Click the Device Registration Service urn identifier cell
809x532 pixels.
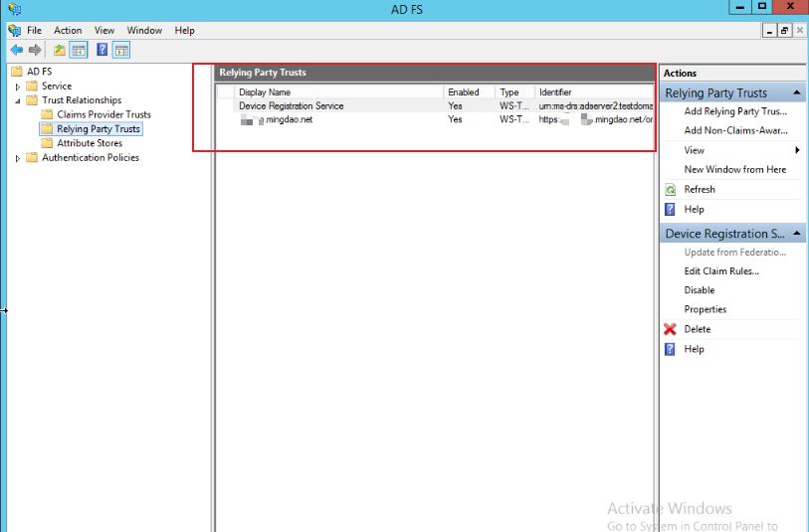click(x=595, y=105)
